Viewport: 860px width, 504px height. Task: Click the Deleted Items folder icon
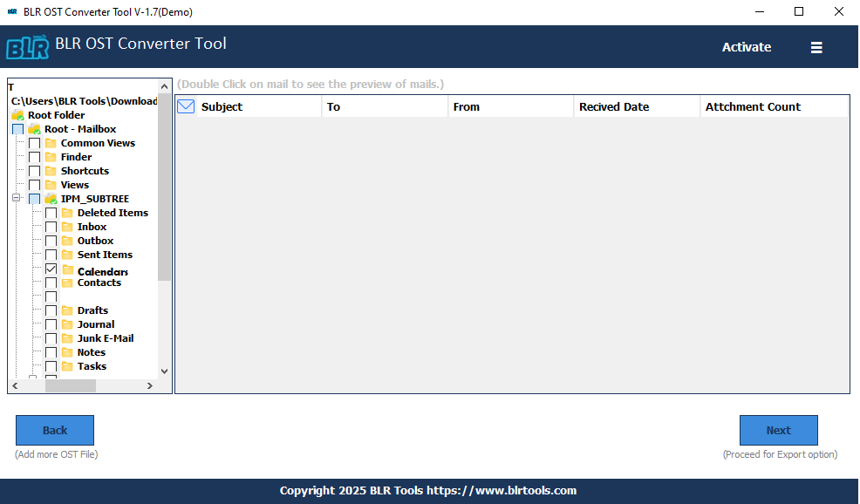pyautogui.click(x=67, y=213)
